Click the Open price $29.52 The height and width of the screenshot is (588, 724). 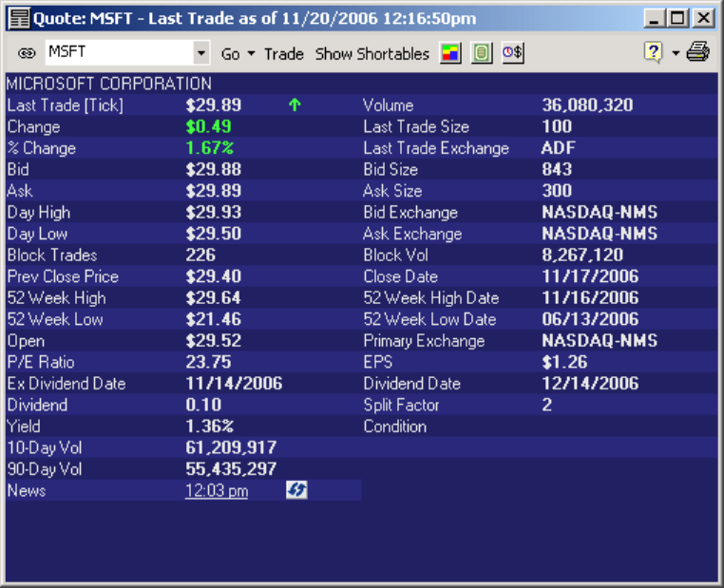tap(214, 341)
